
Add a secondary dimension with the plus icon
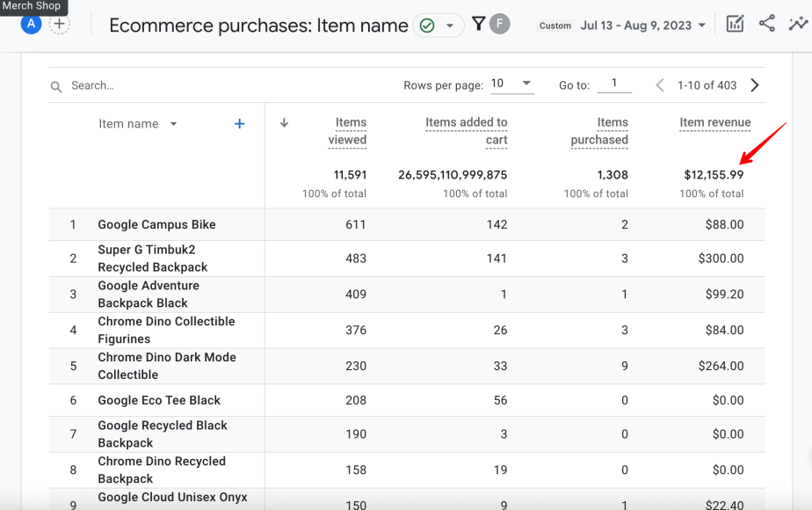239,123
